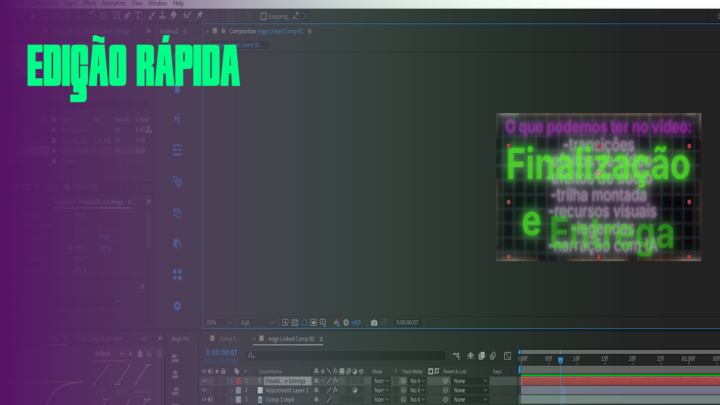Click the graph editor icon in timeline
The height and width of the screenshot is (405, 720).
point(507,355)
